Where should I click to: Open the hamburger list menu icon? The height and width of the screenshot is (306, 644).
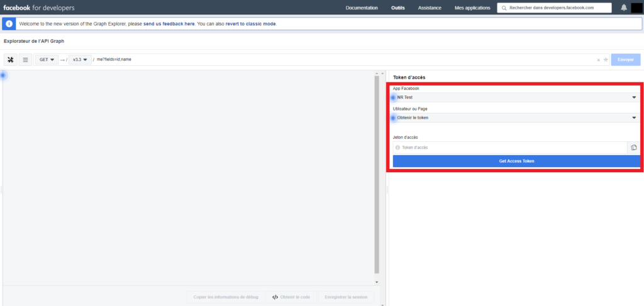tap(25, 60)
